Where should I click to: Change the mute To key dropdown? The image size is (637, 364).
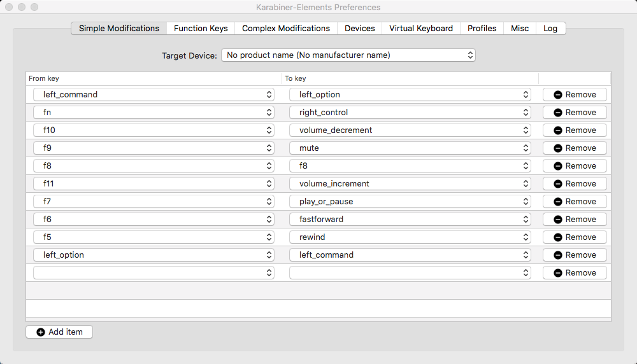pyautogui.click(x=410, y=148)
